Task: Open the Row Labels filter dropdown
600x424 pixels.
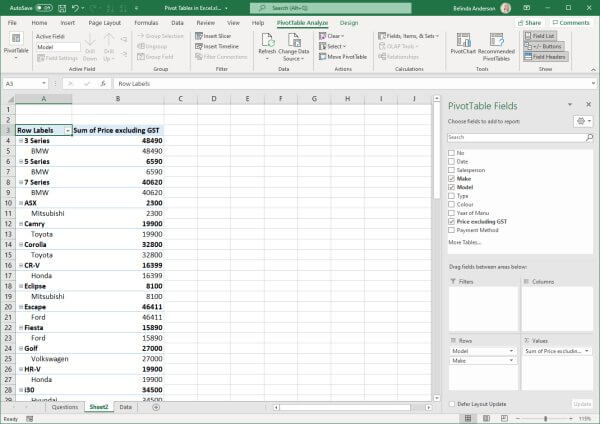Action: coord(67,131)
